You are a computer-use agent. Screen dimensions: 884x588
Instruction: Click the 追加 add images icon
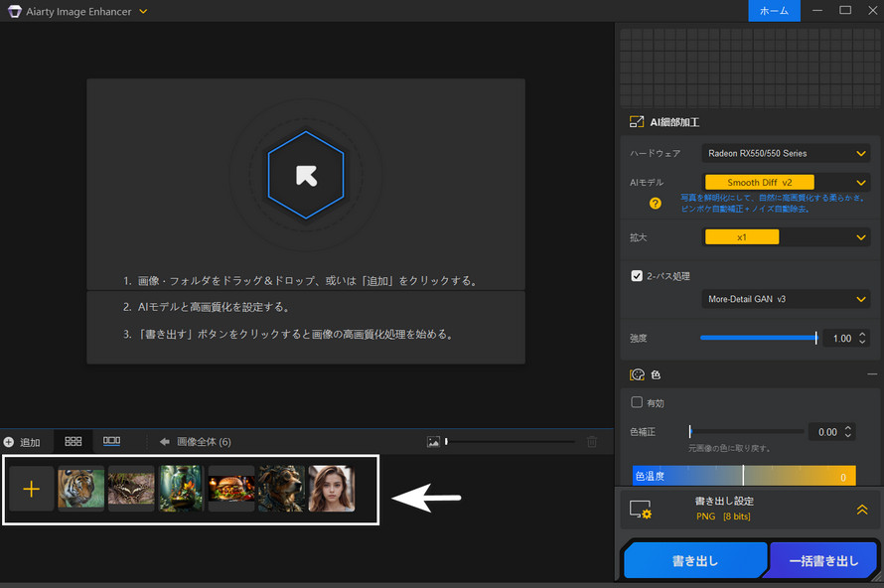tap(10, 441)
